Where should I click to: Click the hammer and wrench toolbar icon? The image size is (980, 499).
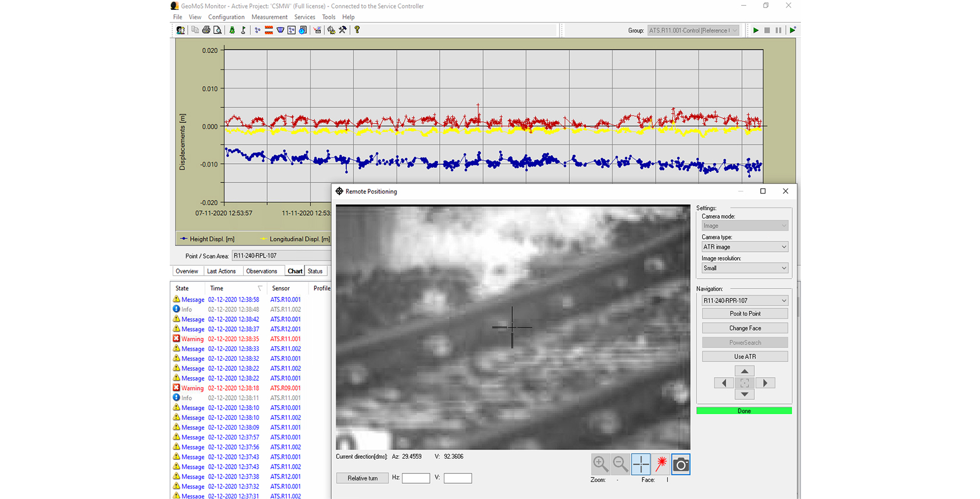[342, 30]
